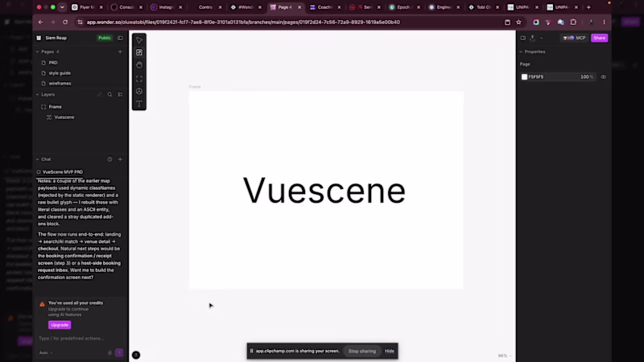
Task: Add a new page with plus icon
Action: pos(120,51)
